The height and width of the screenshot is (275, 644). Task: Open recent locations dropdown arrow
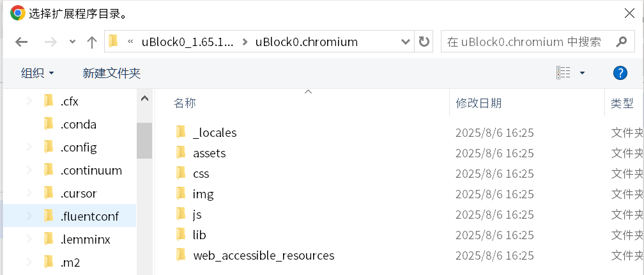pos(72,42)
